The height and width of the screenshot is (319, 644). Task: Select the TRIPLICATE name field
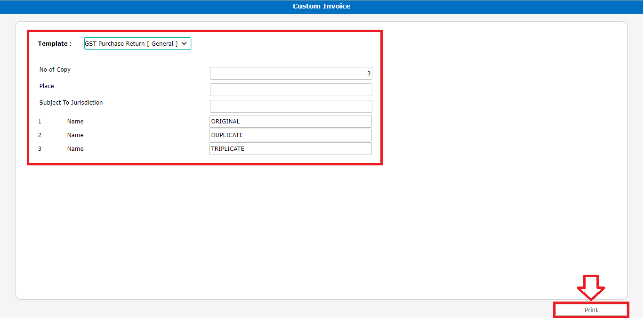coord(290,149)
